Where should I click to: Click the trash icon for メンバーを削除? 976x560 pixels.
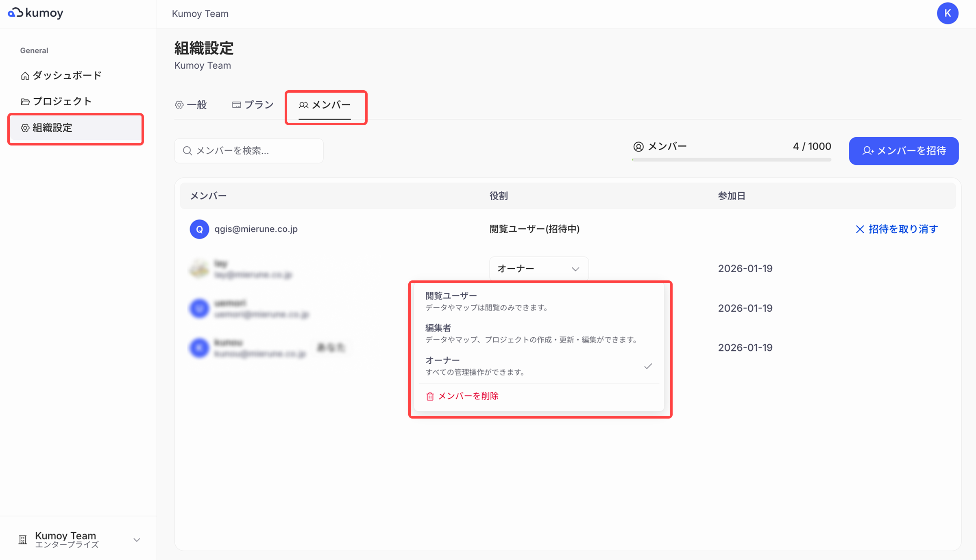(430, 396)
